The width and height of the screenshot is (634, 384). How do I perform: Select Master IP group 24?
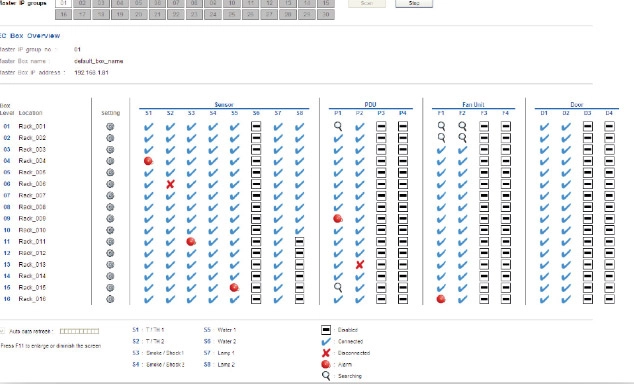(x=213, y=14)
